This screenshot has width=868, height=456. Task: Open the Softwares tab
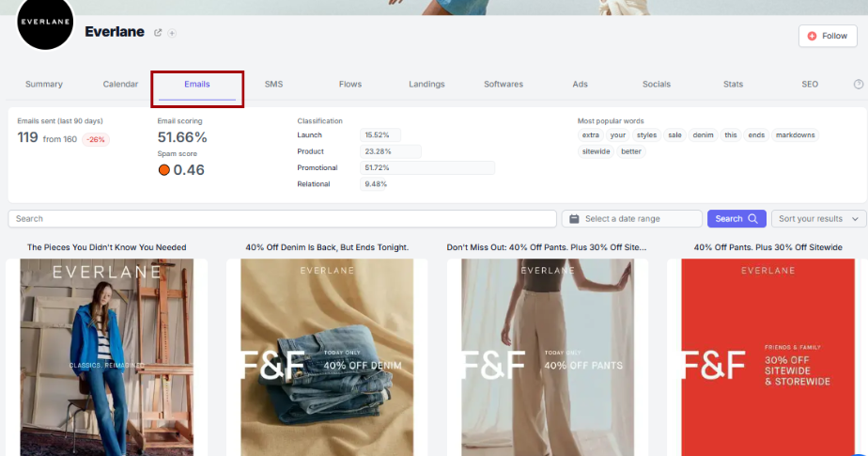[504, 85]
